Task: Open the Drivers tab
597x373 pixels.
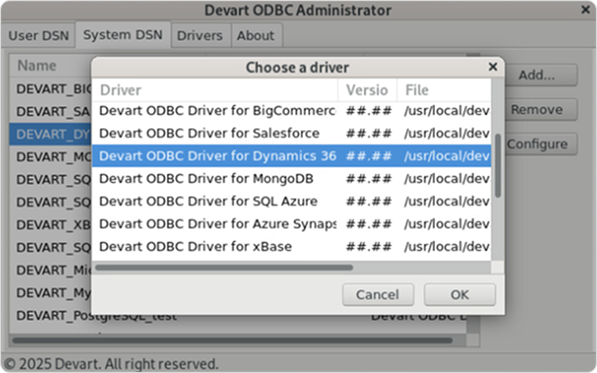Action: pos(200,35)
